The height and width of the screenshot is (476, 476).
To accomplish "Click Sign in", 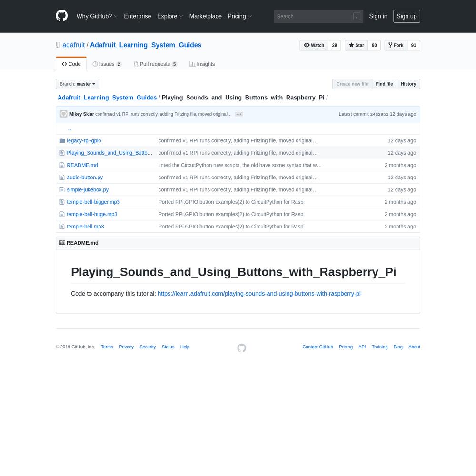I will (378, 16).
